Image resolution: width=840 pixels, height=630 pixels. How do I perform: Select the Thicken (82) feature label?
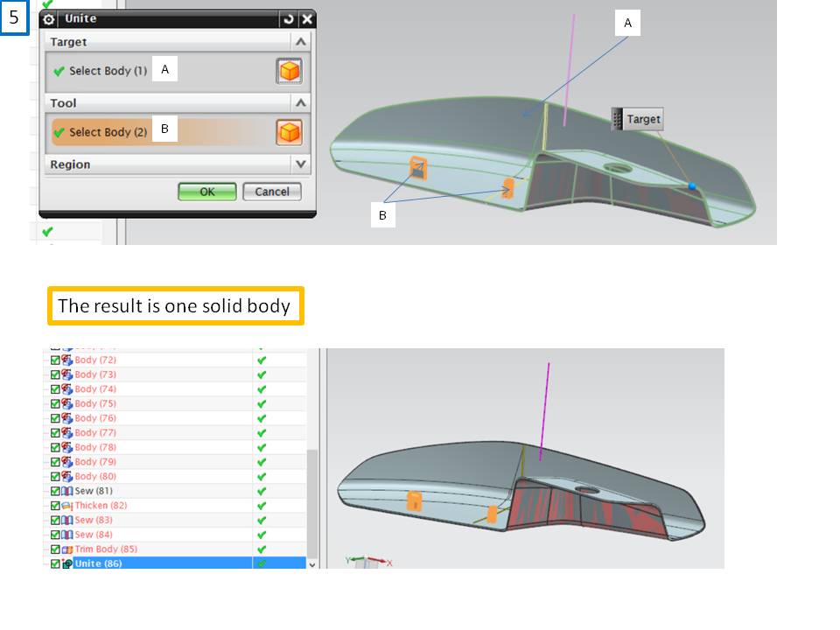[x=101, y=506]
